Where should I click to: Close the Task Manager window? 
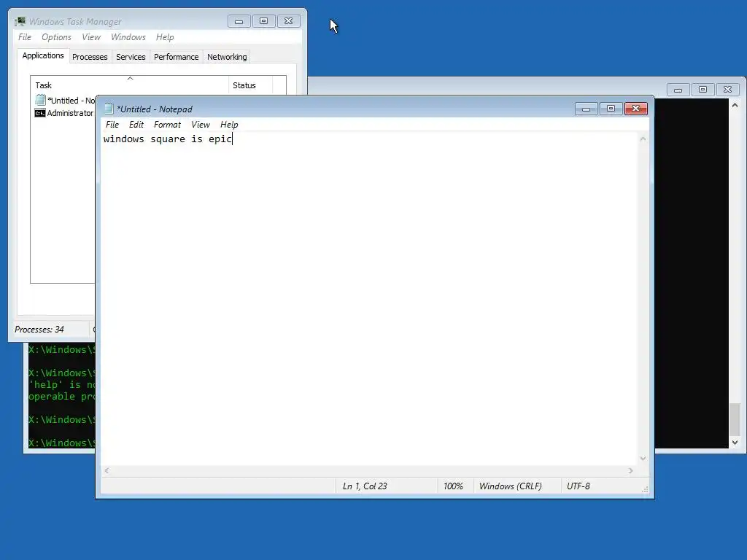click(x=288, y=21)
